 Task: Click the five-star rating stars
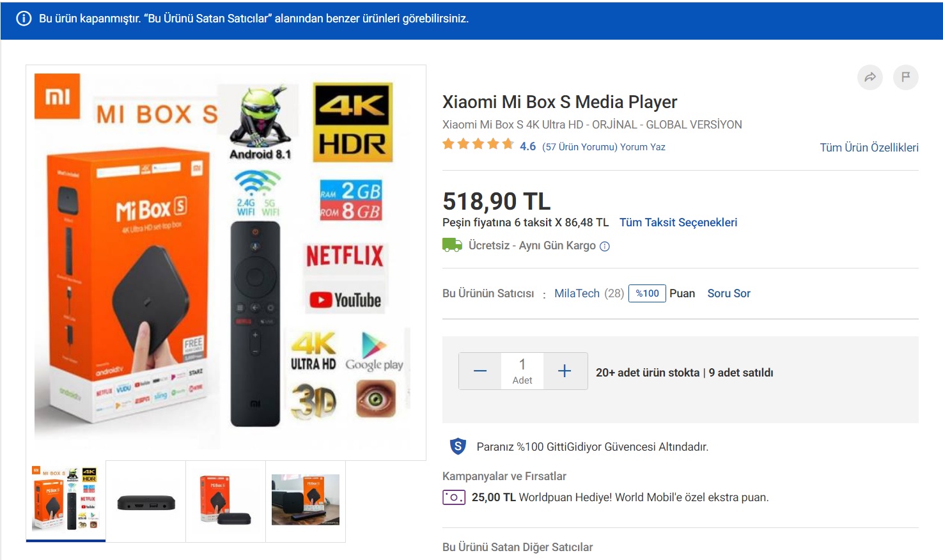pos(478,144)
